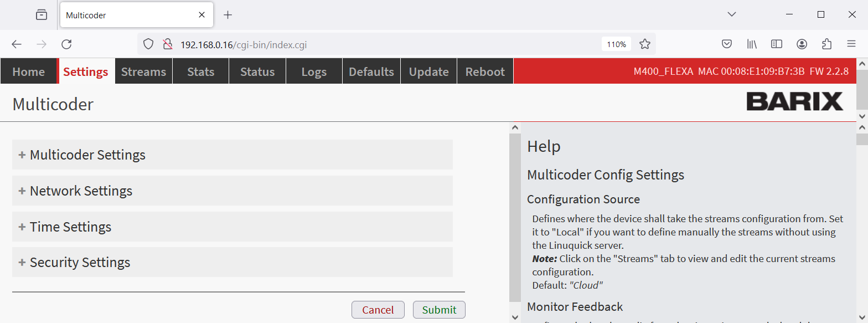The image size is (868, 323).
Task: Reload the page with the refresh icon
Action: (x=66, y=44)
